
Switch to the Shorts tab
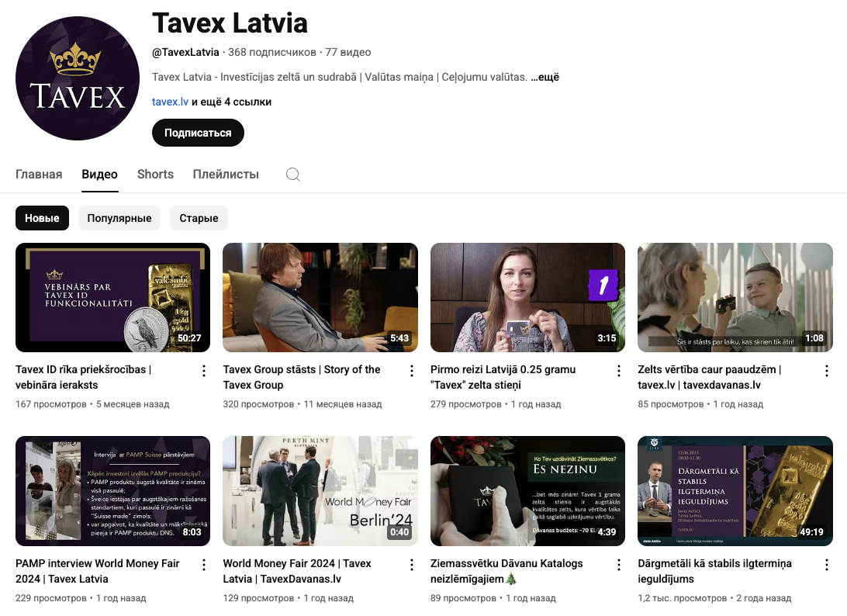coord(156,175)
